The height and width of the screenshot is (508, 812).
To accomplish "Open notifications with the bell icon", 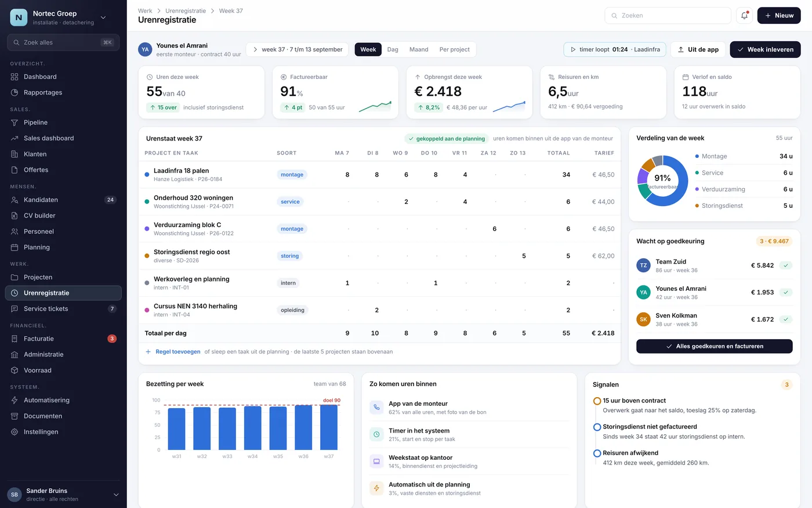I will [744, 16].
